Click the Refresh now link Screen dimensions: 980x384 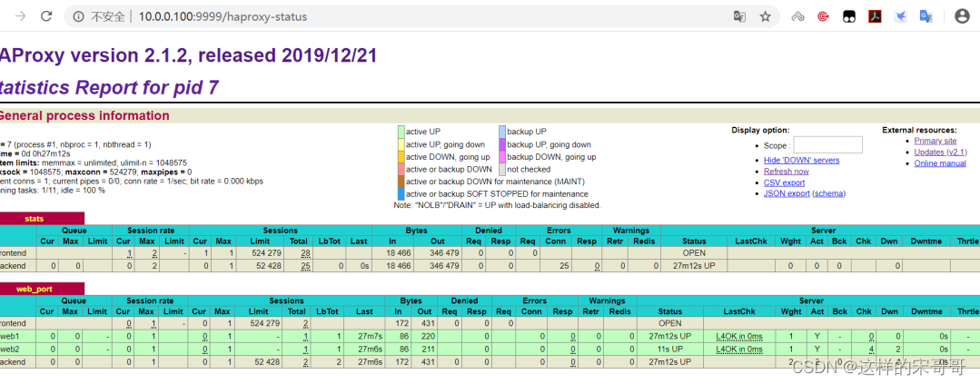787,172
